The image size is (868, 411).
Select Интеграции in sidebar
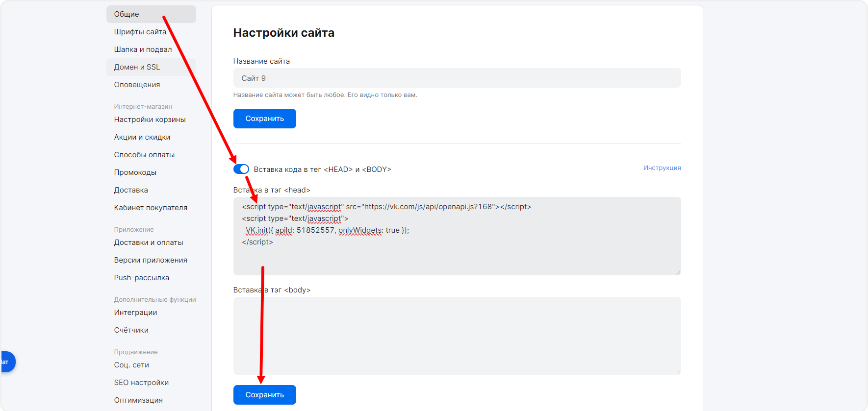coord(135,313)
